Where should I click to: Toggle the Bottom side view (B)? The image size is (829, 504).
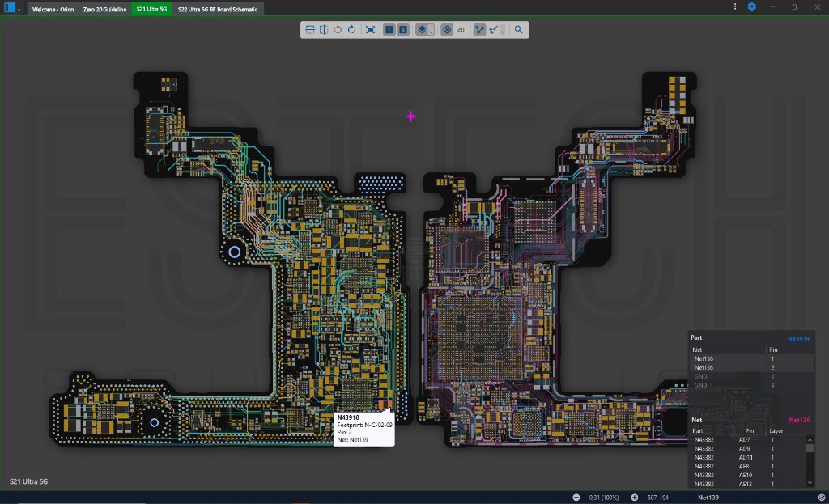tap(403, 30)
